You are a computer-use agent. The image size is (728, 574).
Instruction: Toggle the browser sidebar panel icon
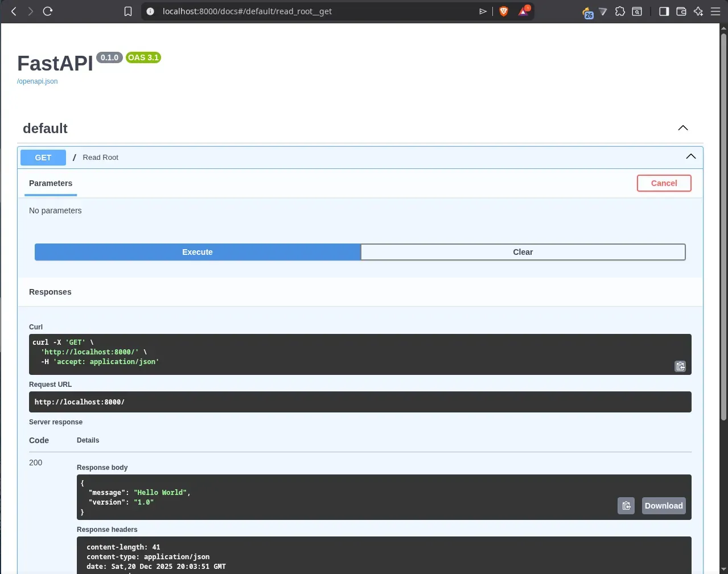(x=664, y=11)
